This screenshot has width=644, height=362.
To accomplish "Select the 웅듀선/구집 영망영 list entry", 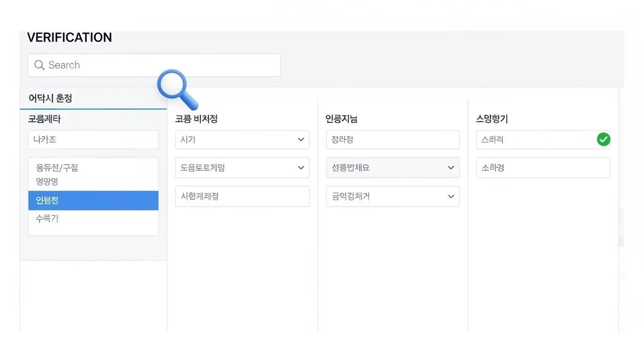I will (93, 173).
